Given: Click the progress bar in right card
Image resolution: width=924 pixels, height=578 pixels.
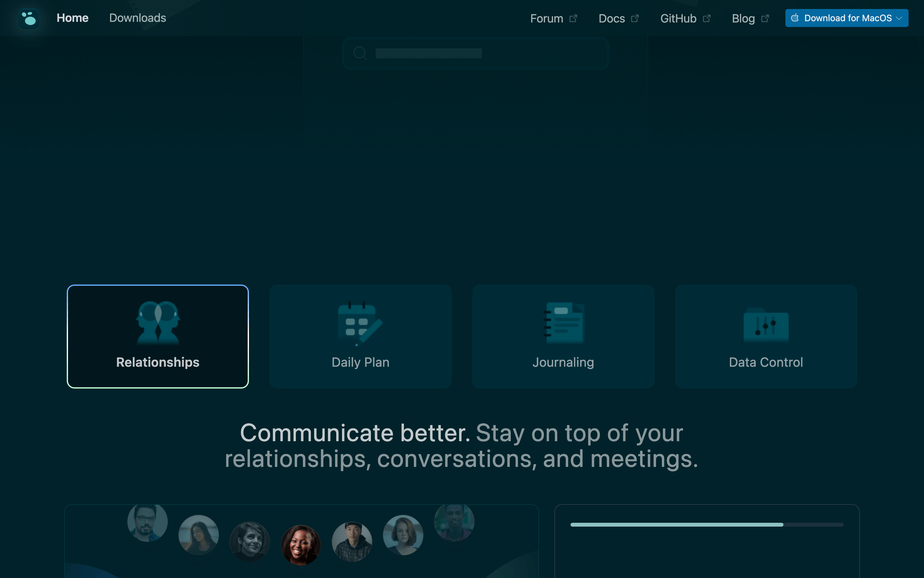Looking at the screenshot, I should [x=707, y=524].
